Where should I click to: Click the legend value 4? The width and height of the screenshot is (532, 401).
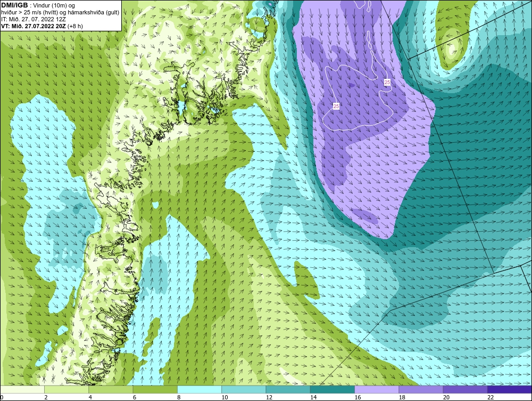click(90, 397)
